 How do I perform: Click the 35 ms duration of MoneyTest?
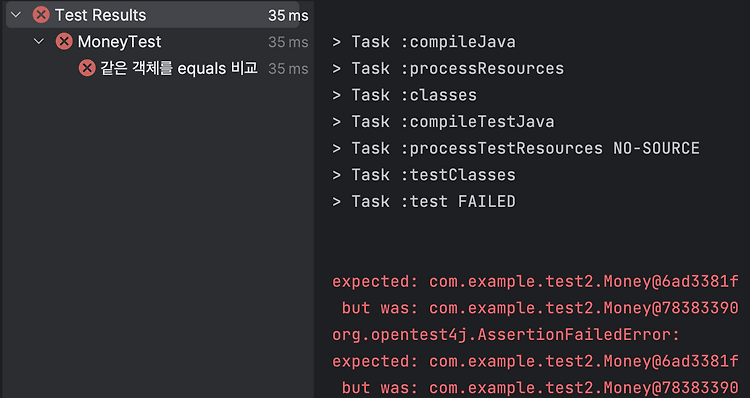point(288,42)
